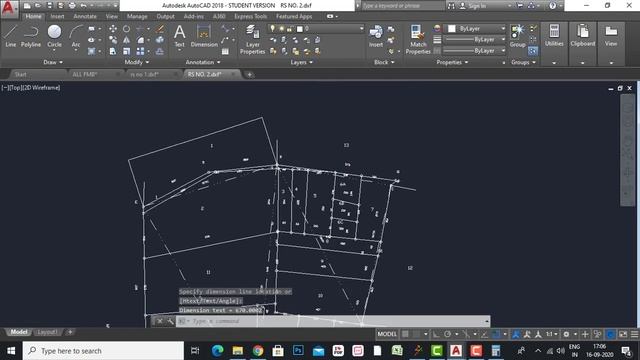Click the Move tool in Modify panel
640x360 pixels.
[113, 29]
